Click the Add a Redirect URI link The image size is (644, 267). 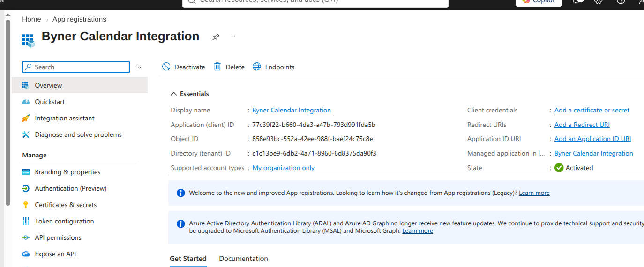click(582, 125)
